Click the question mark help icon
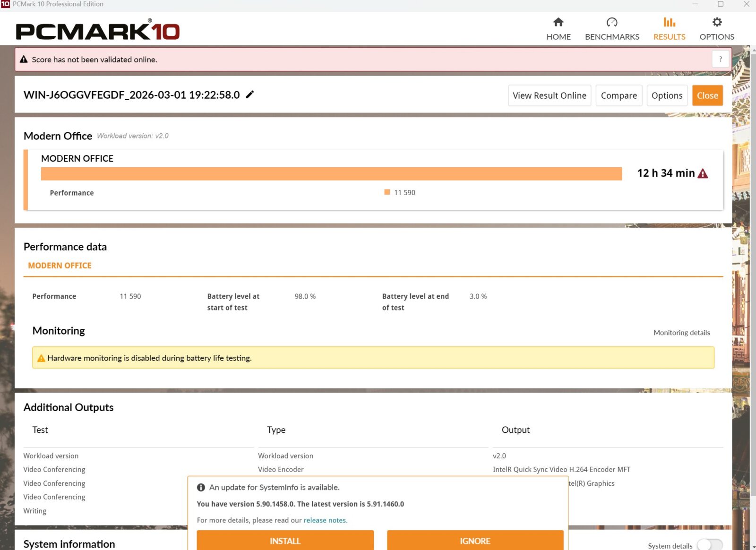756x550 pixels. pyautogui.click(x=720, y=60)
